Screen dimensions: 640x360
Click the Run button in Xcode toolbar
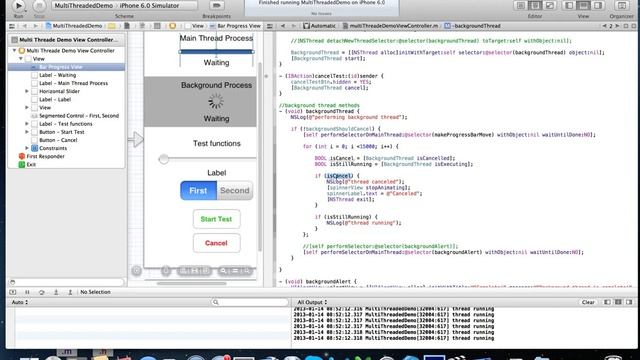[x=18, y=6]
